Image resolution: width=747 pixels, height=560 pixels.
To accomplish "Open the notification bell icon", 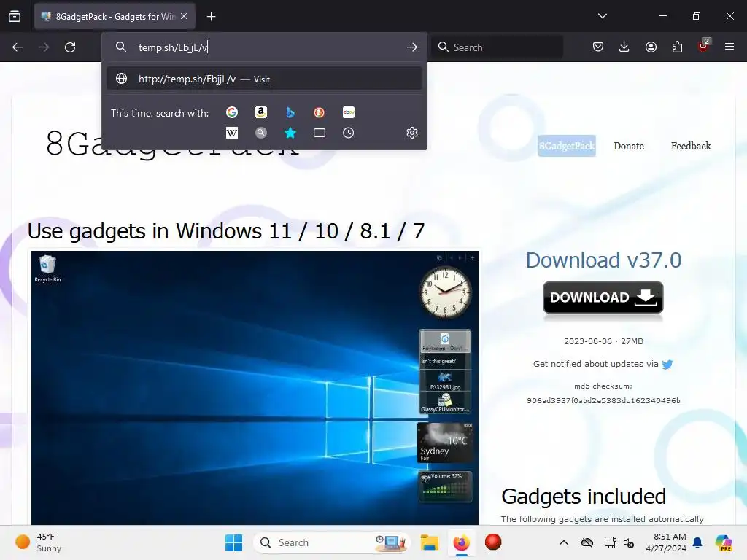I will click(697, 542).
